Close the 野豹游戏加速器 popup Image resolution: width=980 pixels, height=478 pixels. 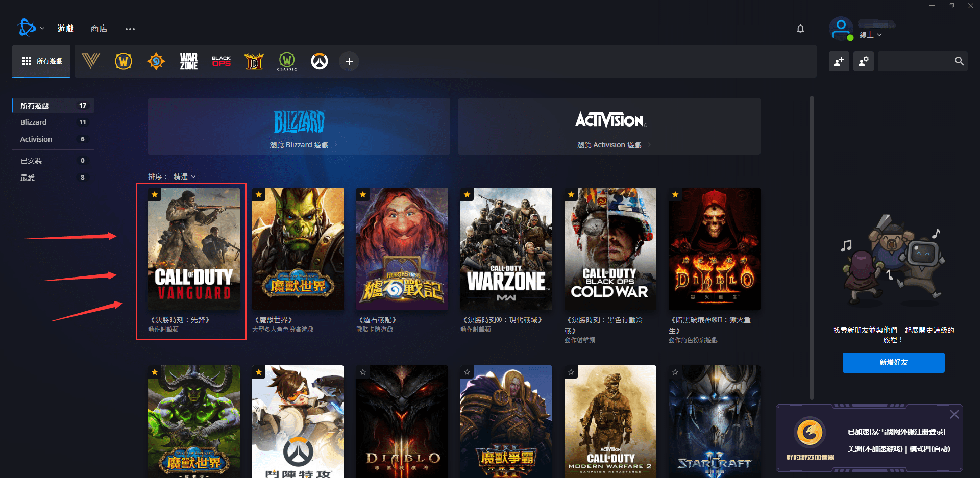click(x=954, y=414)
